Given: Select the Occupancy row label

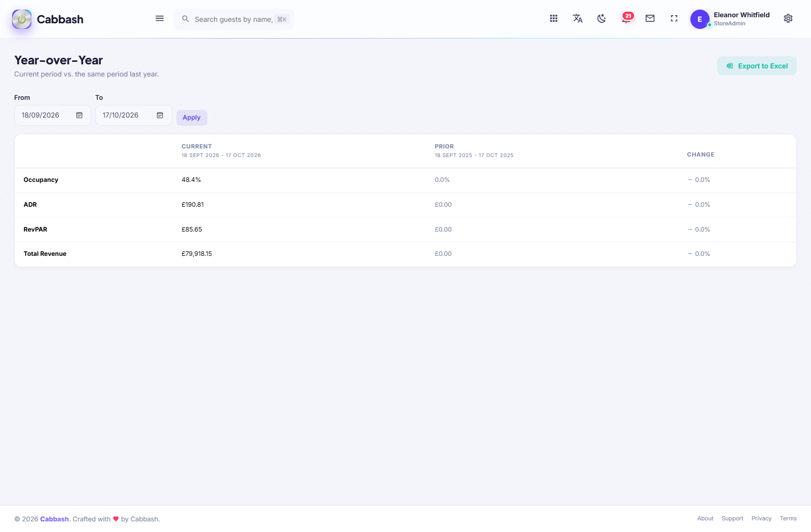Looking at the screenshot, I should tap(41, 180).
